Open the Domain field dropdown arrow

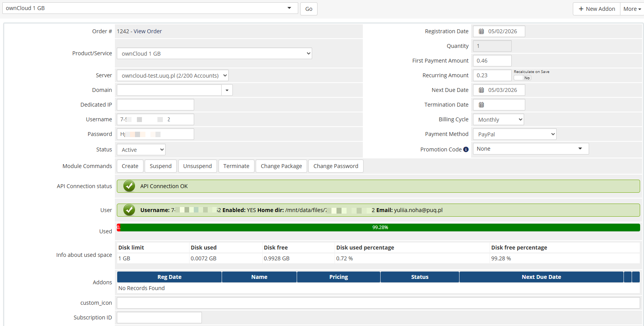click(x=227, y=90)
